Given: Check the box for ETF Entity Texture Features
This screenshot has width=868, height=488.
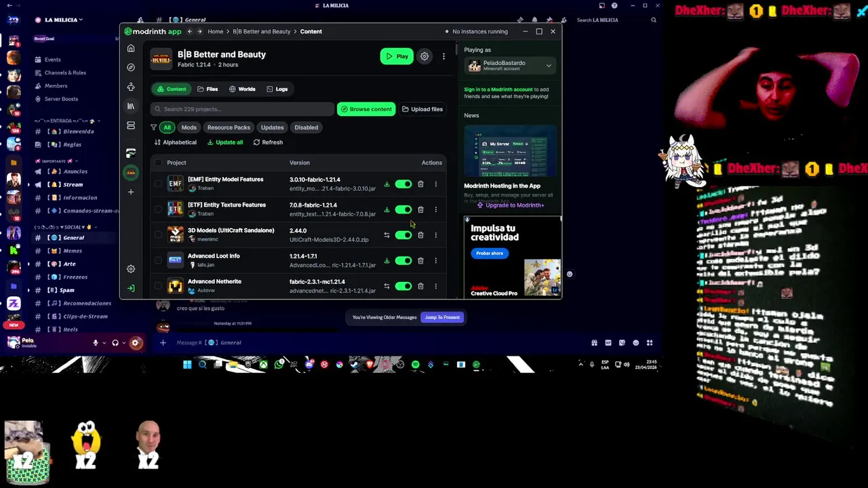Looking at the screenshot, I should click(158, 209).
